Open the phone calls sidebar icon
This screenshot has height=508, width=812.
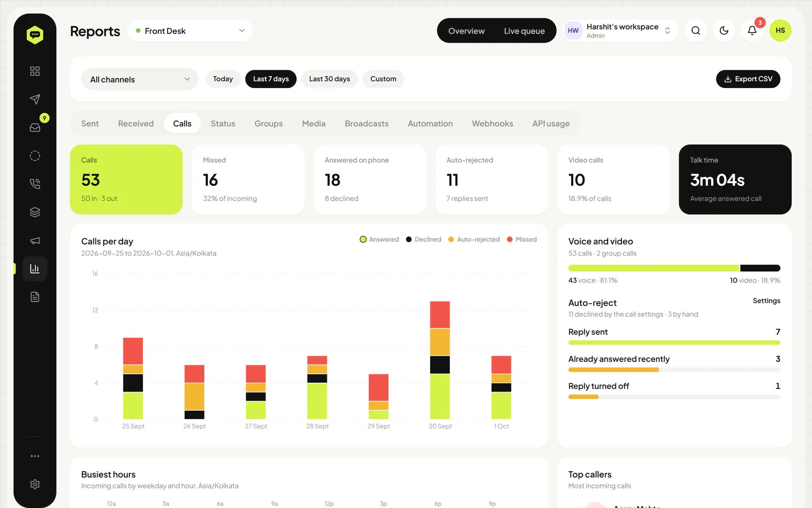(x=35, y=184)
